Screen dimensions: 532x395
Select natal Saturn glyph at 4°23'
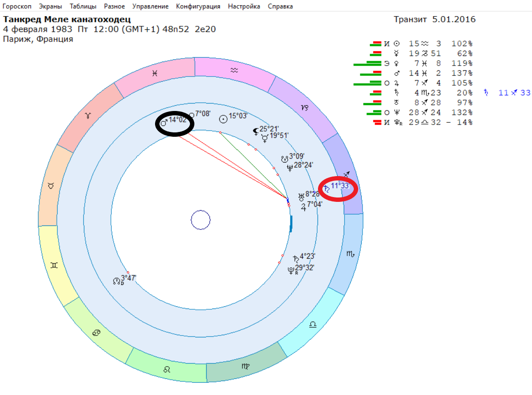click(x=296, y=258)
